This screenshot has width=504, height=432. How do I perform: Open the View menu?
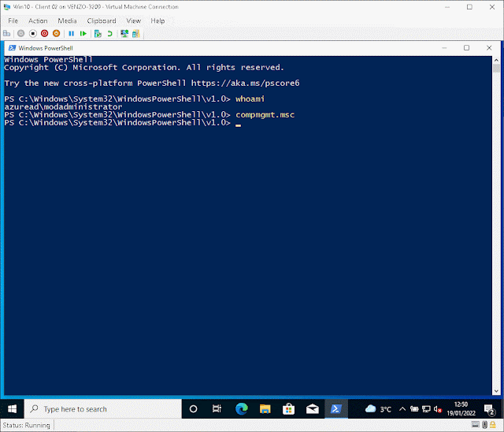134,21
